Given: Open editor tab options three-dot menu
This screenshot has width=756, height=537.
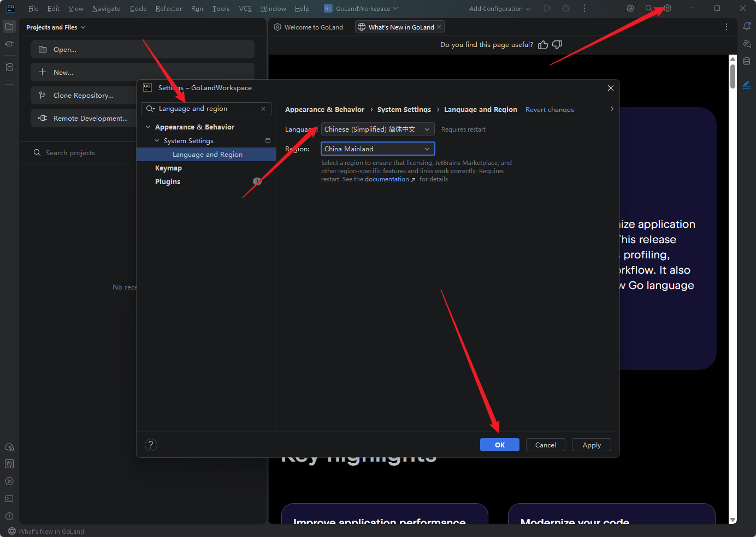Looking at the screenshot, I should coord(726,27).
